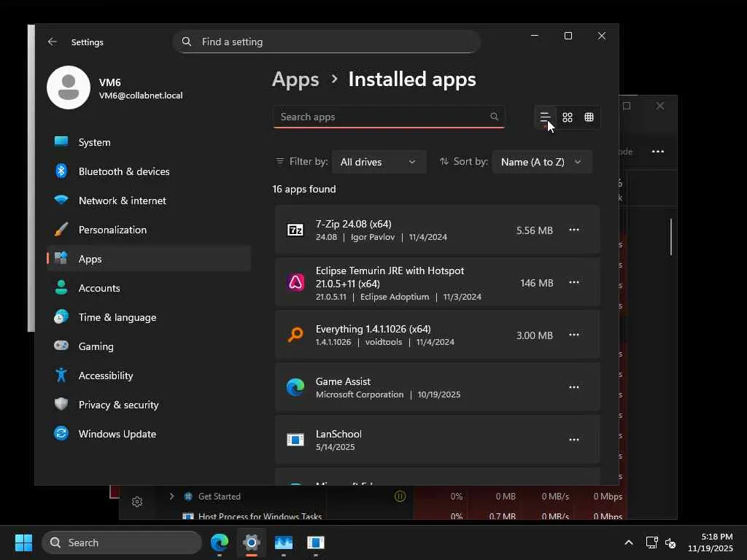Open more options for Eclipse Temurin JRE

point(574,282)
